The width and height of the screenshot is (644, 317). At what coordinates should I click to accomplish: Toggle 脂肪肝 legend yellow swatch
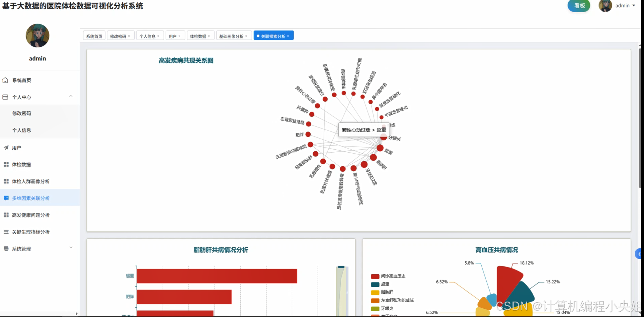click(375, 293)
